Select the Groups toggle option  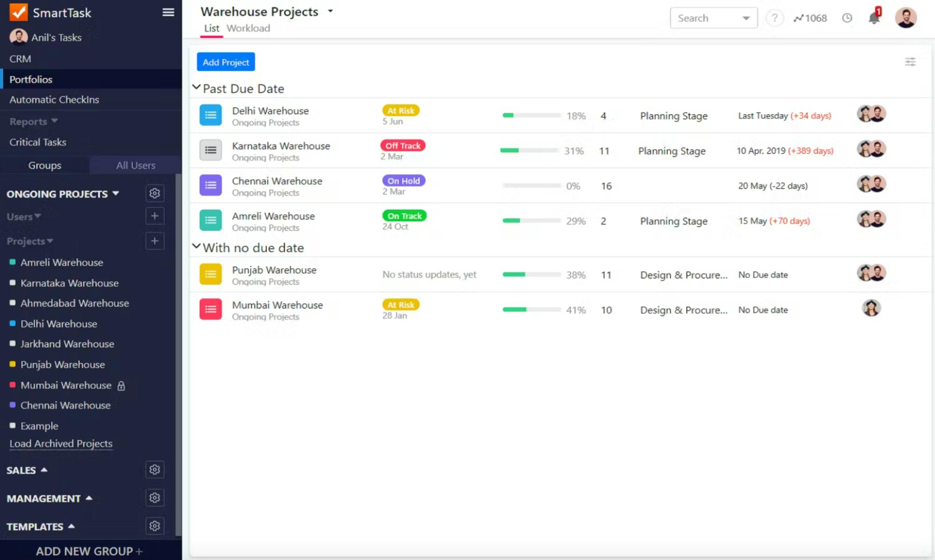[x=45, y=165]
